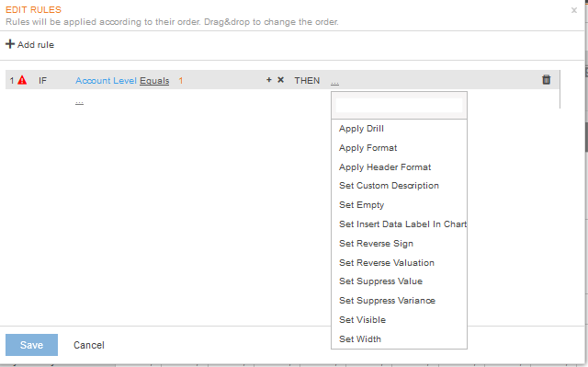This screenshot has width=588, height=367.
Task: Click the ellipsis under the IF condition
Action: 80,102
